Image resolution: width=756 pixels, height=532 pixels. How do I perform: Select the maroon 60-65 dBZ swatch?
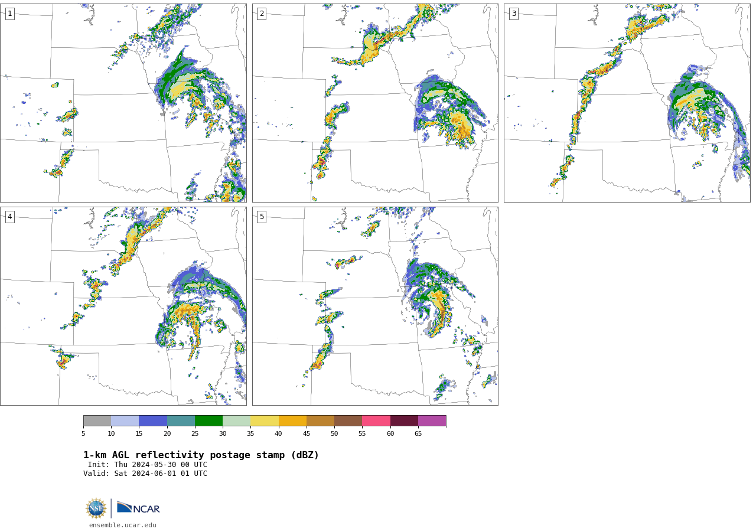[x=404, y=420]
